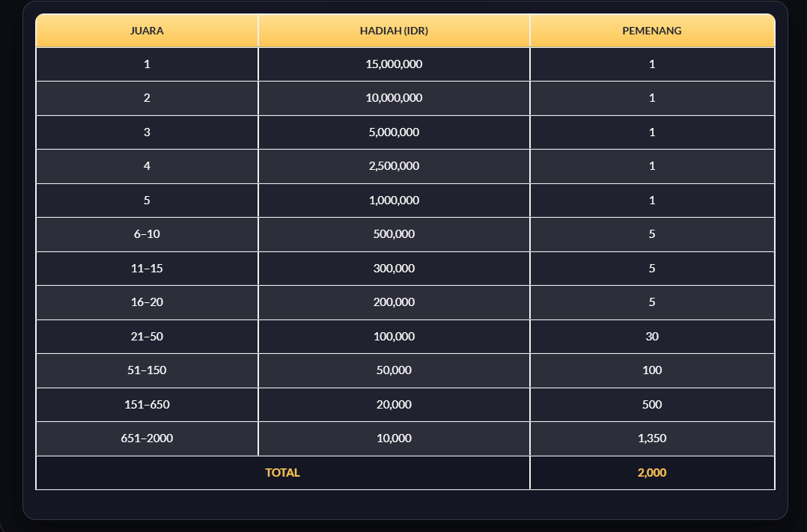
Task: Click the rank 21–50 cell
Action: (x=147, y=337)
